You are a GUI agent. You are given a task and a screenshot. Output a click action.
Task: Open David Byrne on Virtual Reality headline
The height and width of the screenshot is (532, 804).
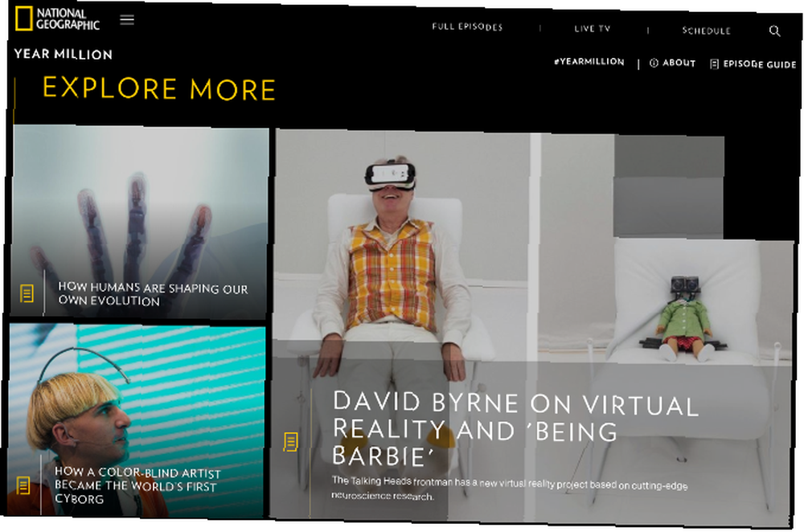[515, 429]
